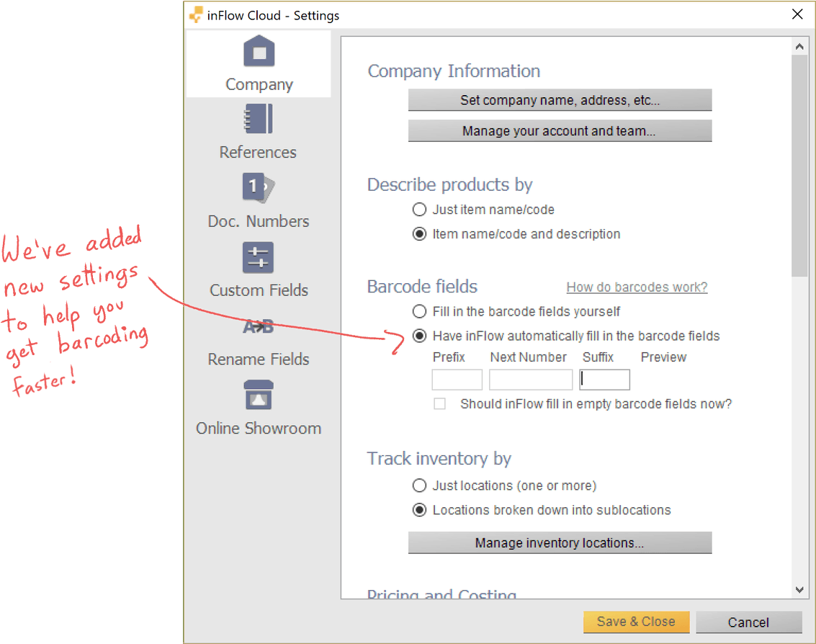Screen dimensions: 816x644
Task: Click the scrollbar up arrow
Action: click(800, 47)
